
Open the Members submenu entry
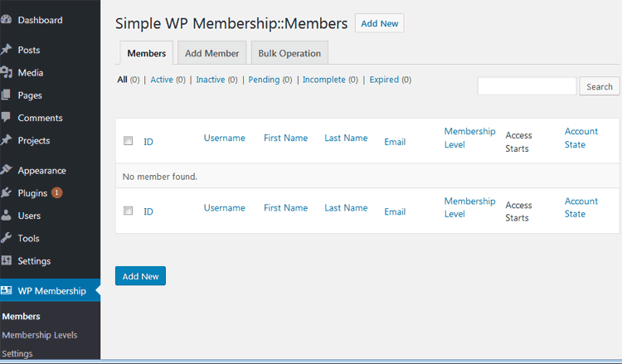(21, 317)
